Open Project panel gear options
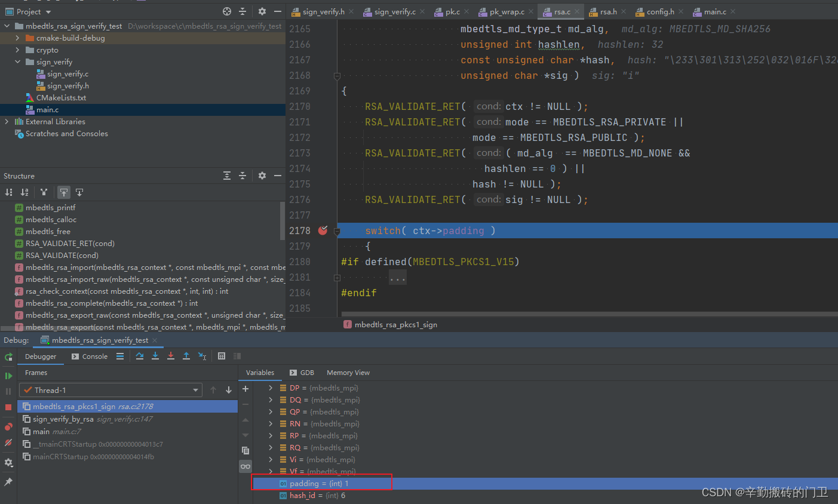Image resolution: width=838 pixels, height=504 pixels. pos(262,11)
